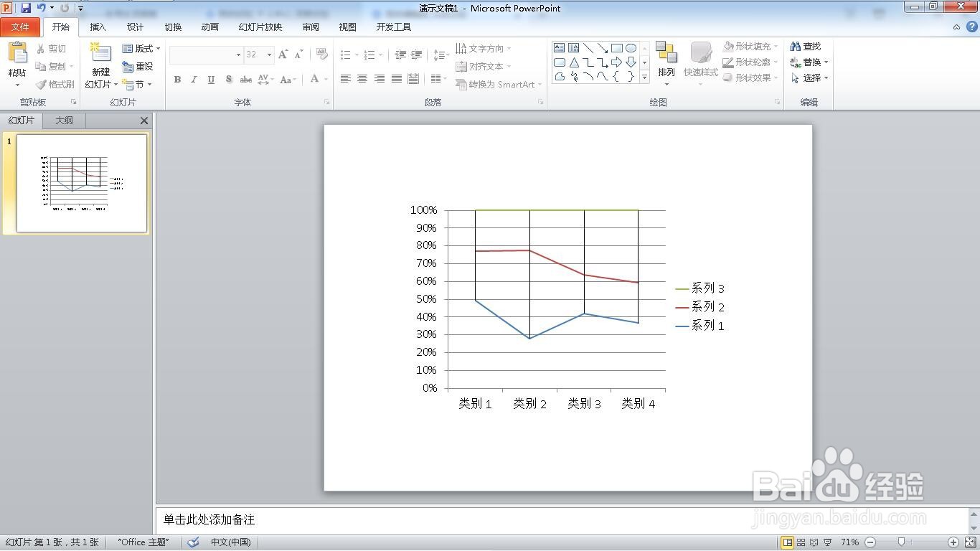This screenshot has width=980, height=551.
Task: Align text right in paragraph group
Action: [x=380, y=79]
